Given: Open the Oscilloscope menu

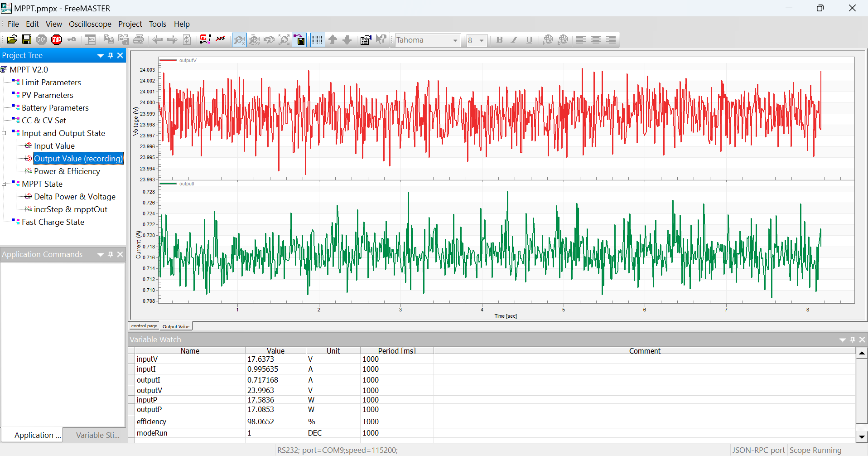Looking at the screenshot, I should tap(90, 24).
